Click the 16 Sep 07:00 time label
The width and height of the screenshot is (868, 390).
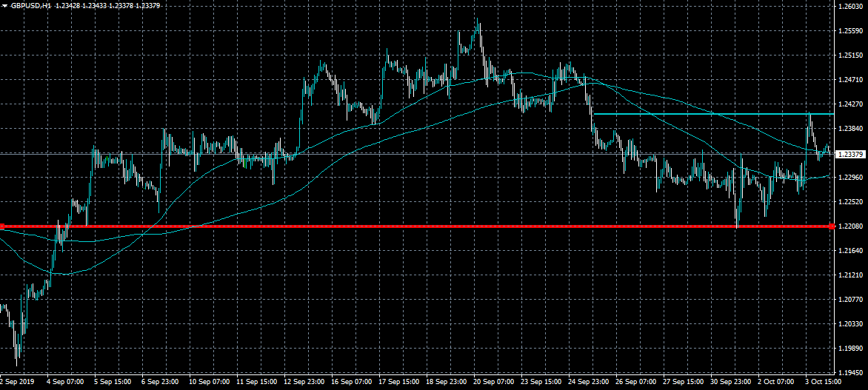pyautogui.click(x=352, y=383)
